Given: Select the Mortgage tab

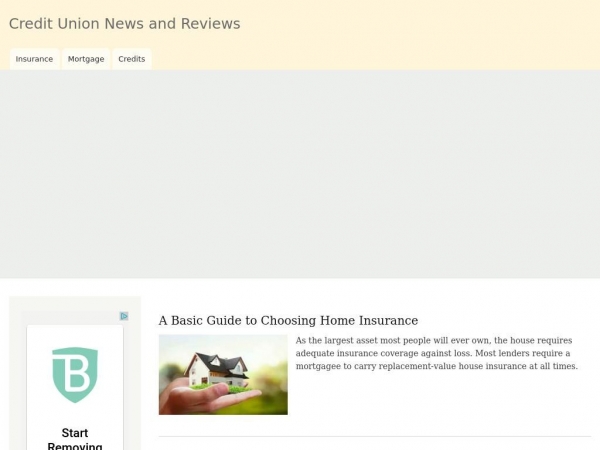Looking at the screenshot, I should (x=86, y=59).
